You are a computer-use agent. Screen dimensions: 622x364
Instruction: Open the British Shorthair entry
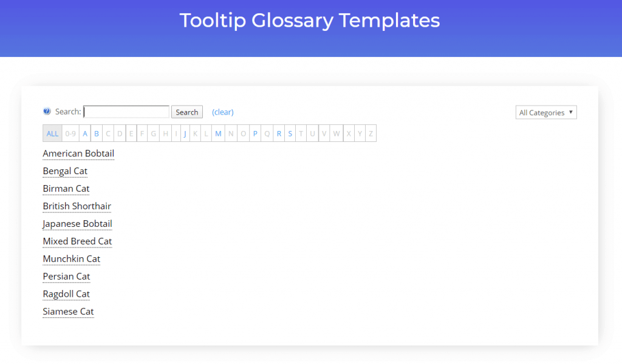(77, 206)
